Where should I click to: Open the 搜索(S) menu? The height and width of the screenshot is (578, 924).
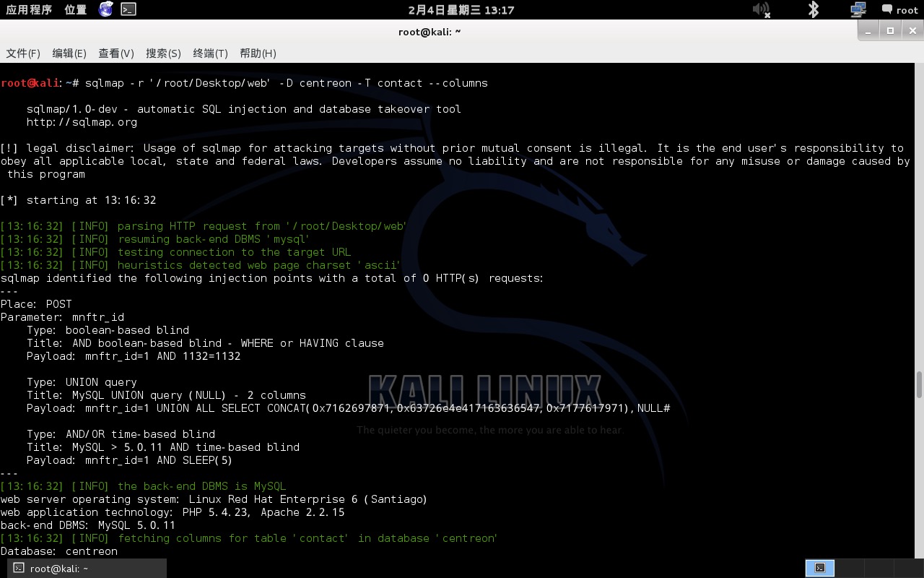pos(163,53)
